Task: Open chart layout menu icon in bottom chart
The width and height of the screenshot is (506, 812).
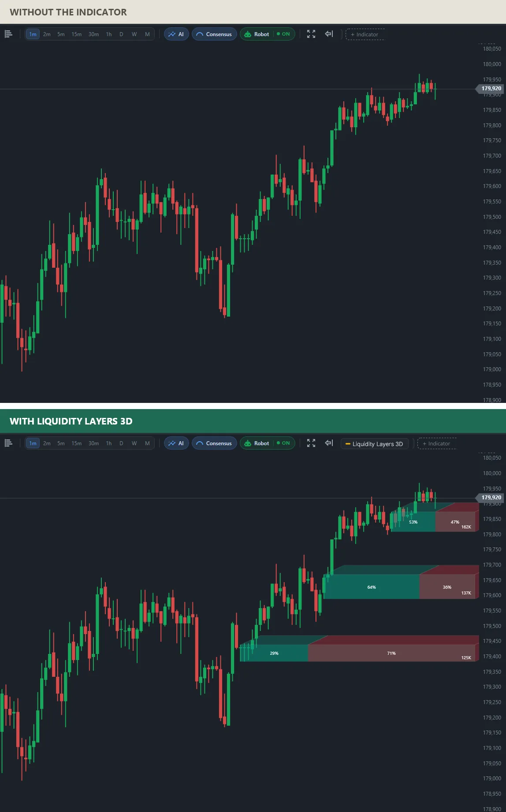Action: coord(8,443)
